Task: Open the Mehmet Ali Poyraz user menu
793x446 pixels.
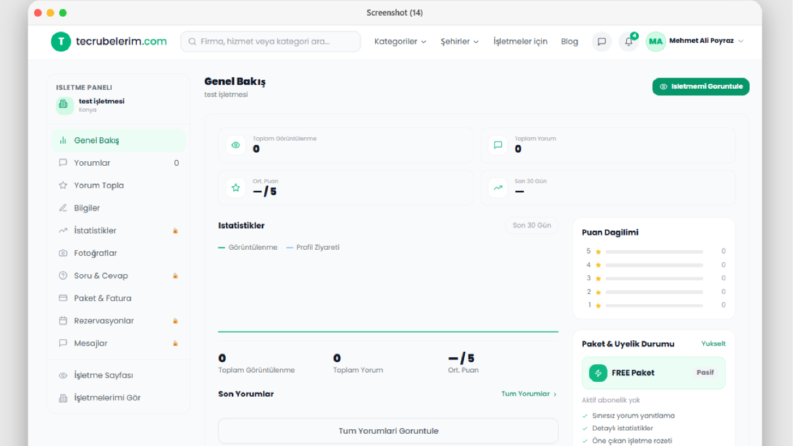Action: point(707,41)
